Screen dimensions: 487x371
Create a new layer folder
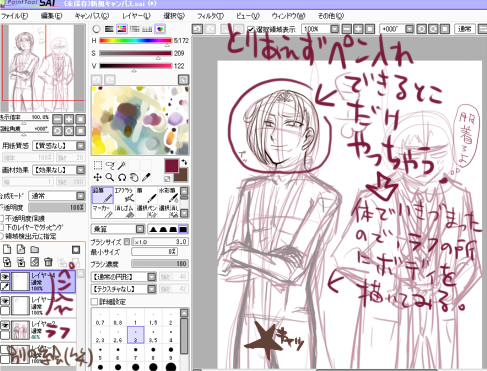pyautogui.click(x=35, y=249)
